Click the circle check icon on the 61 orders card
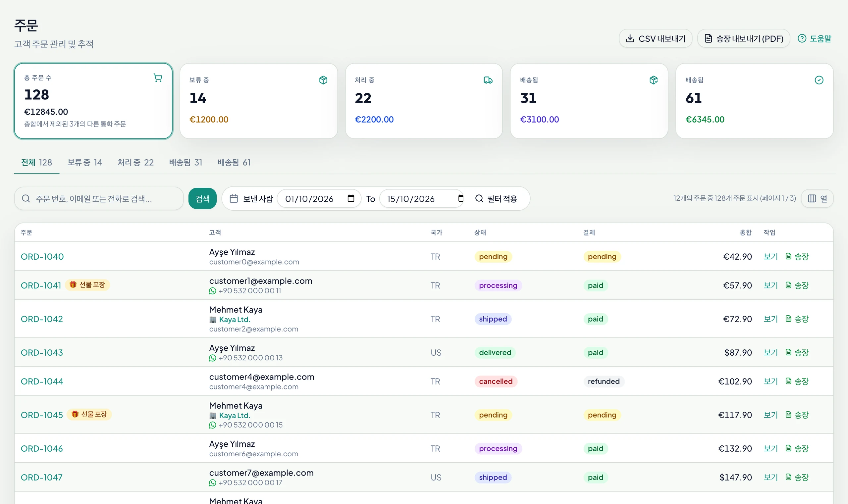 click(x=819, y=80)
